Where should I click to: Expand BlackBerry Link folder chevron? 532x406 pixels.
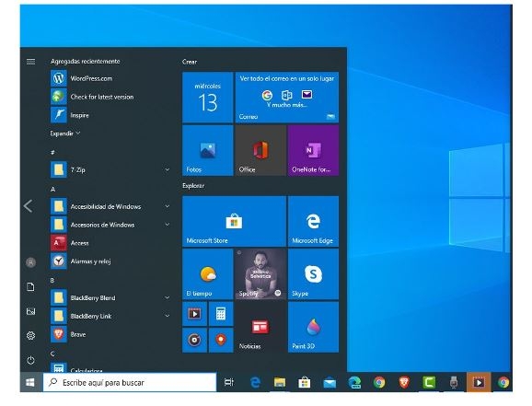(x=167, y=316)
